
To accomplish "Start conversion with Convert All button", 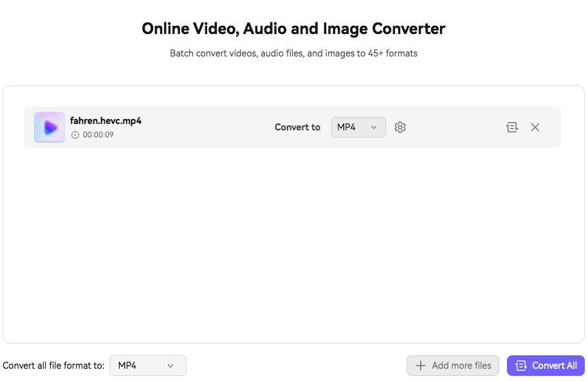I will tap(546, 366).
